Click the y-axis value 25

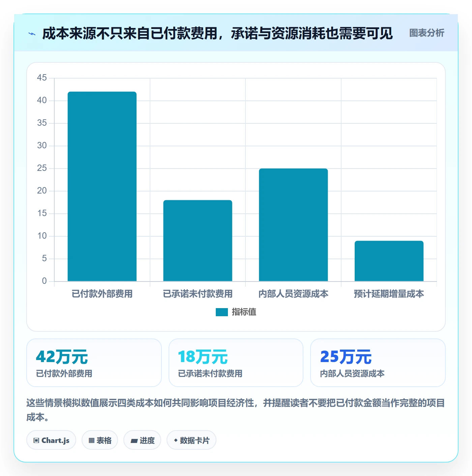pos(42,168)
